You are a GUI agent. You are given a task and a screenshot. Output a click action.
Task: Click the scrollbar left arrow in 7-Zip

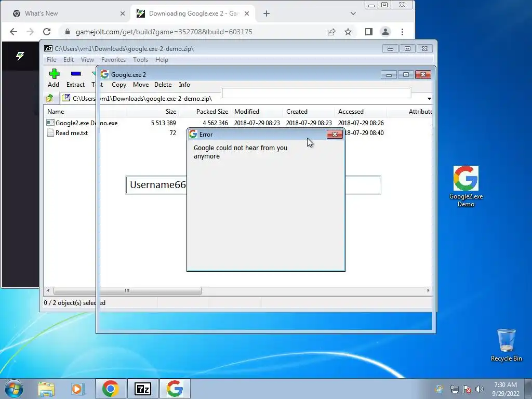pyautogui.click(x=48, y=290)
